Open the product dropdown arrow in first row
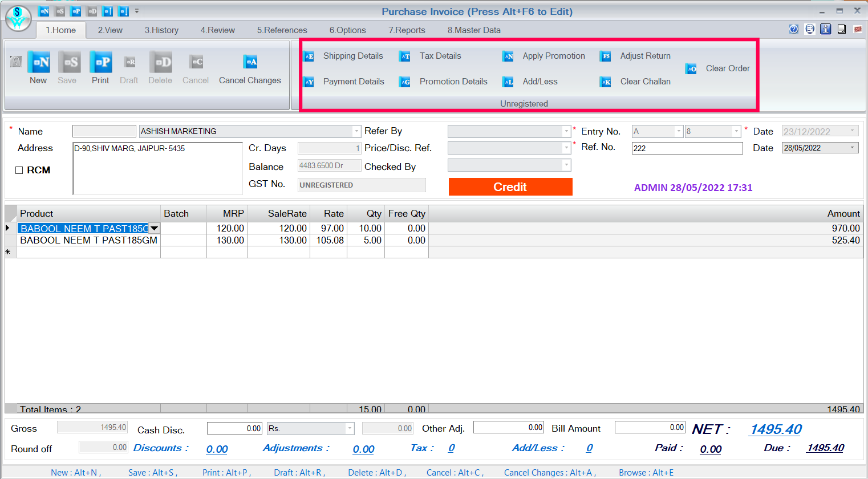Screen dimensions: 868x479 coord(154,228)
